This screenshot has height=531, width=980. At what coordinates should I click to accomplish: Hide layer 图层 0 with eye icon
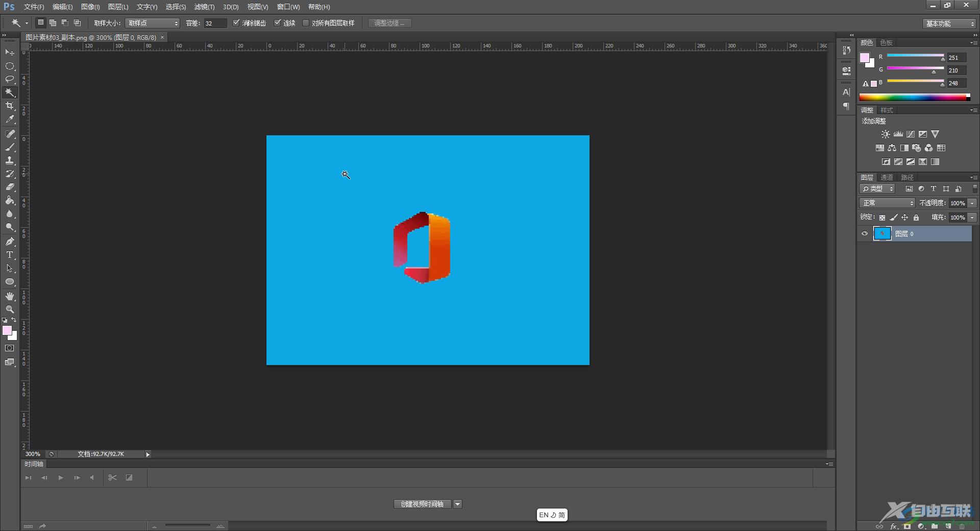[x=865, y=234]
